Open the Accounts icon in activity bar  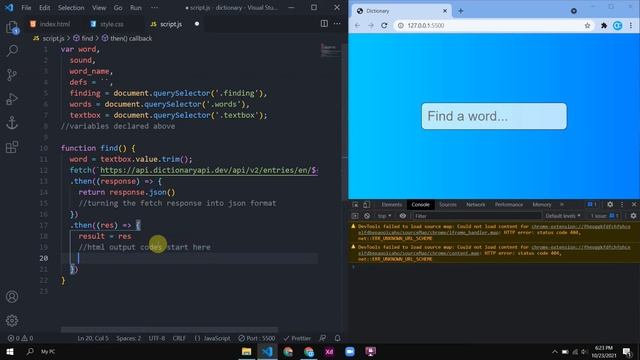pyautogui.click(x=12, y=297)
